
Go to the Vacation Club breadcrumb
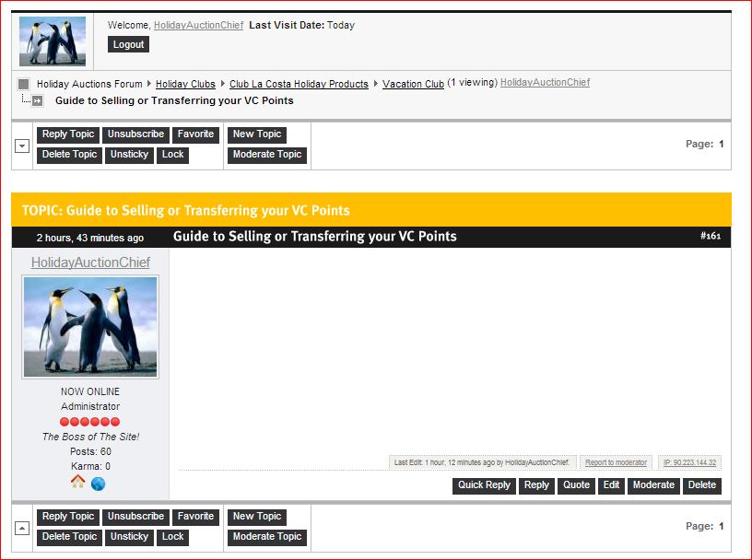click(413, 84)
